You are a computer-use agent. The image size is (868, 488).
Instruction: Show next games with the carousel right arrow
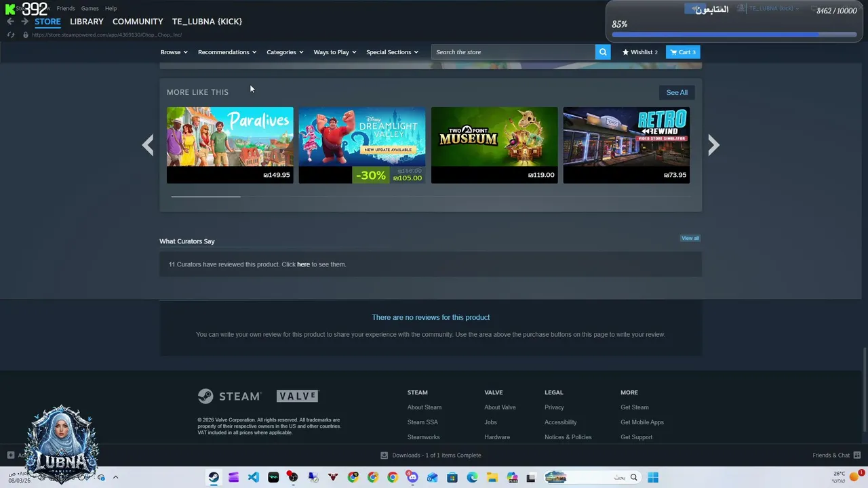[x=713, y=145]
